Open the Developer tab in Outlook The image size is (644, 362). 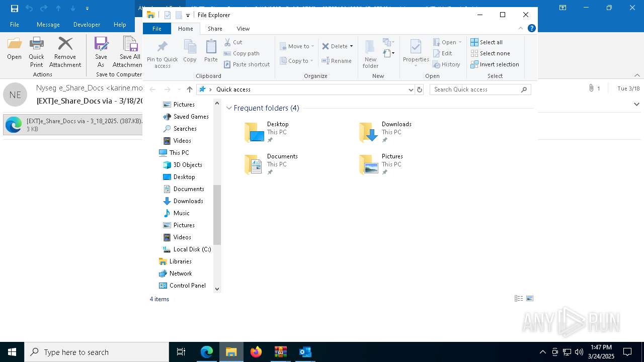(87, 24)
